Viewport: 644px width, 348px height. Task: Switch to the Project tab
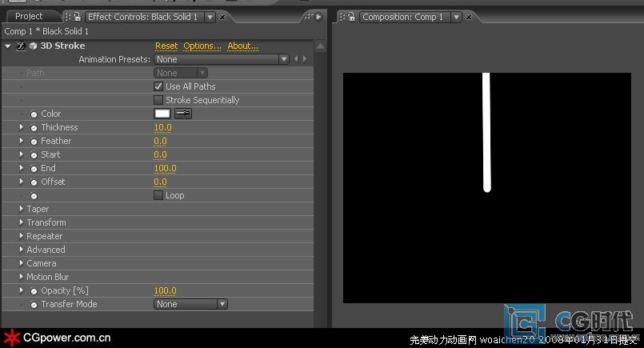click(x=30, y=16)
